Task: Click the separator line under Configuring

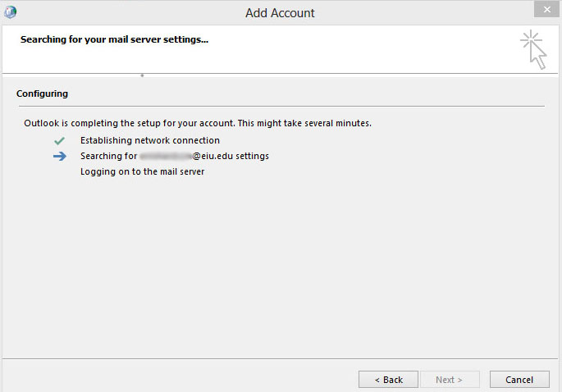Action: pos(281,106)
